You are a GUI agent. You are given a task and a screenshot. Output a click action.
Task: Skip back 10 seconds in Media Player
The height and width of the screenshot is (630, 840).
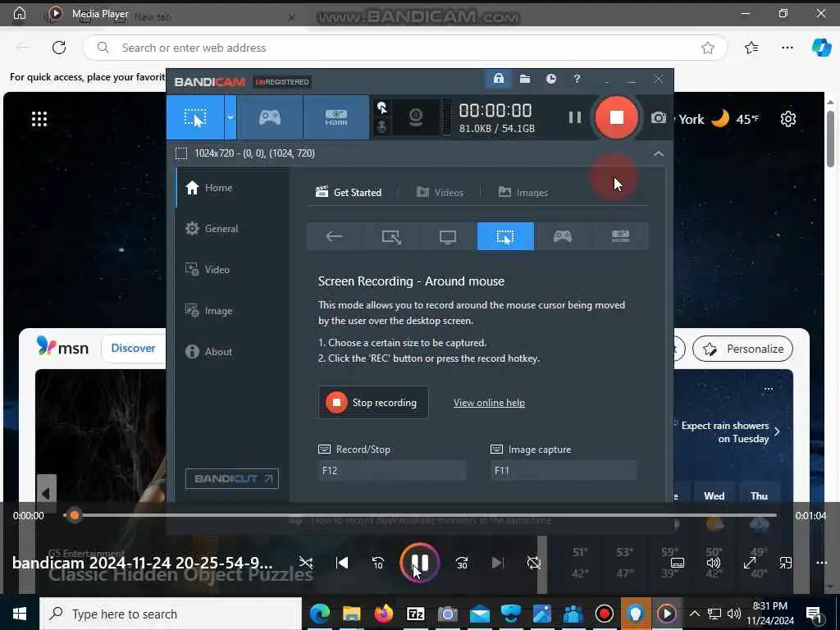click(377, 563)
